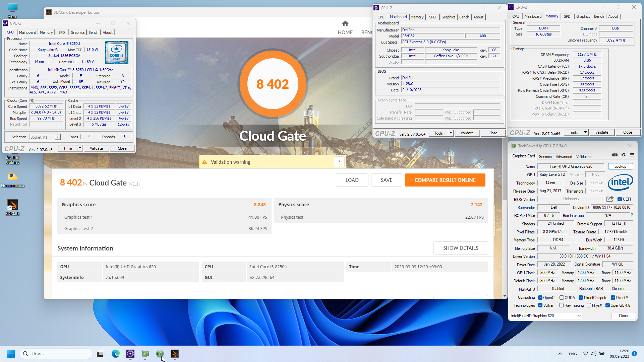Toggle the UEFI checkbox in GPU-Z
644x362 pixels.
(x=620, y=199)
